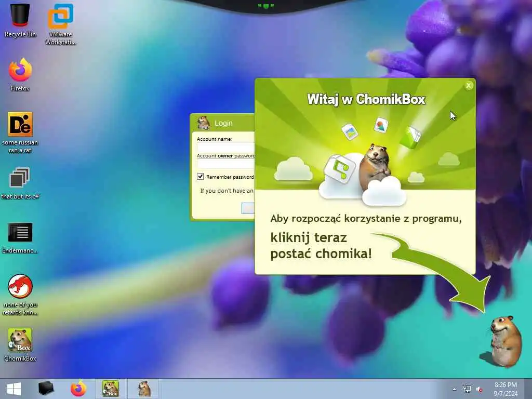
Task: Click the 'Witaj w ChomikBox' heading
Action: click(x=366, y=99)
